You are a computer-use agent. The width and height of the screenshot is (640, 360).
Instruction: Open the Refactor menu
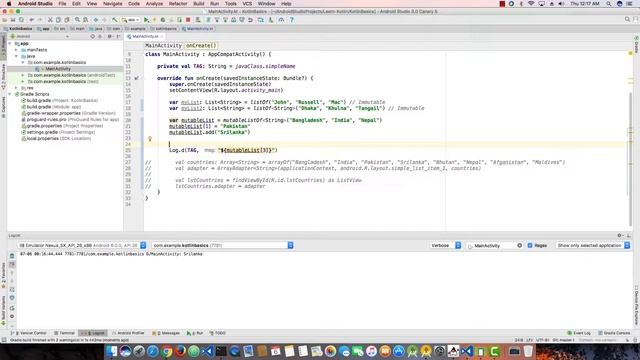click(178, 4)
